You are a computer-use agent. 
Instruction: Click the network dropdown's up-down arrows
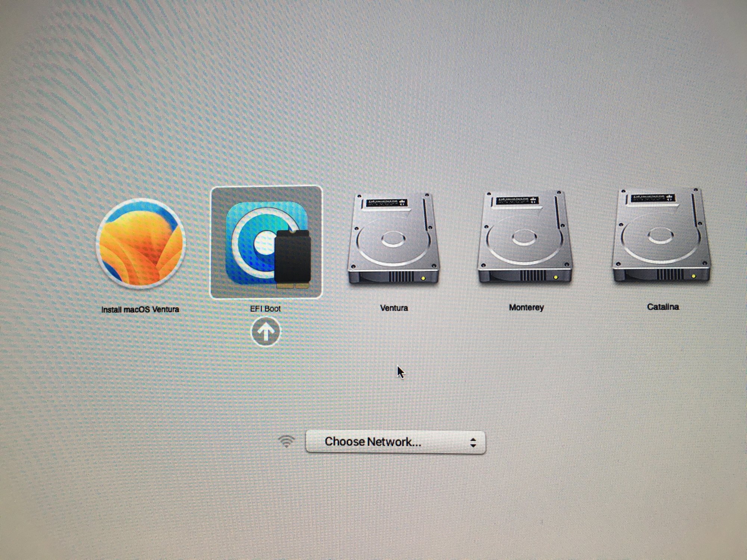[473, 442]
